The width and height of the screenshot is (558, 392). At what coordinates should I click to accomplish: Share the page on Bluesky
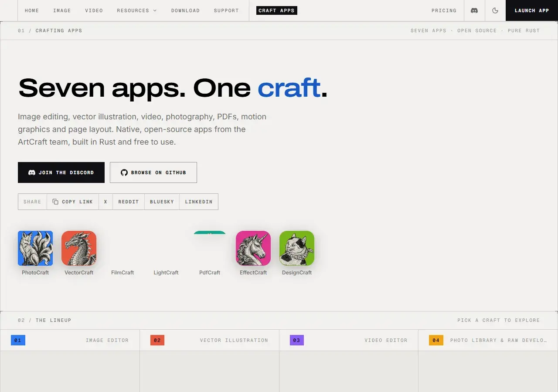click(x=162, y=202)
